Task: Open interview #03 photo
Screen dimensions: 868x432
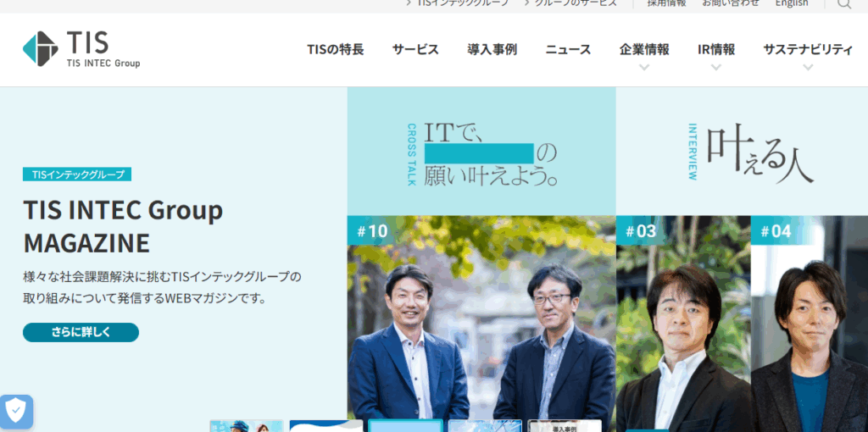Action: coord(683,324)
